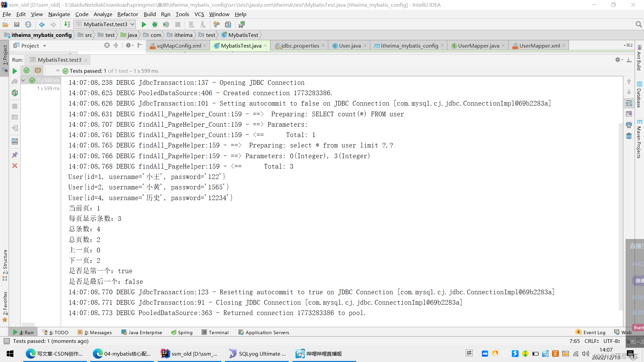Pin the Run tool window tab
Screen dimensions: 644x362
[15, 155]
